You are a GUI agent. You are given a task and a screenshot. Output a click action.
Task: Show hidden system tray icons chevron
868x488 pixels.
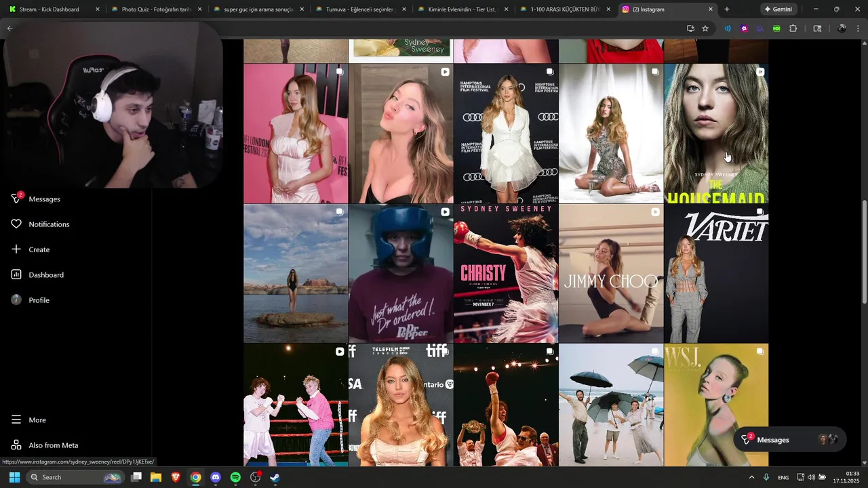pyautogui.click(x=751, y=477)
